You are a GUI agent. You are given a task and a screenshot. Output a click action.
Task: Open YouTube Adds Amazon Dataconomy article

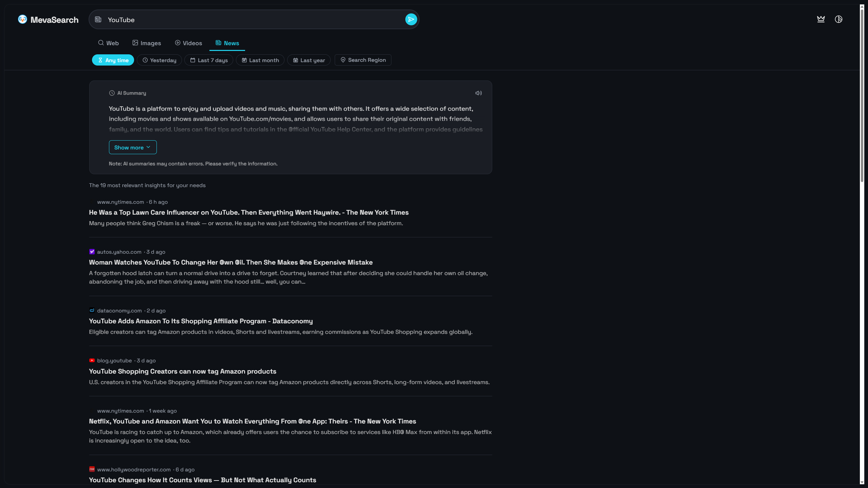tap(201, 321)
